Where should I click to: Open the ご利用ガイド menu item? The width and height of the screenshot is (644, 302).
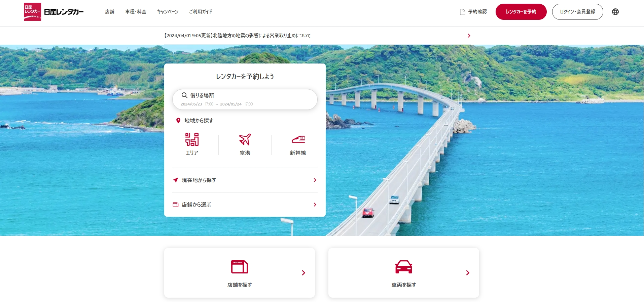pos(201,12)
